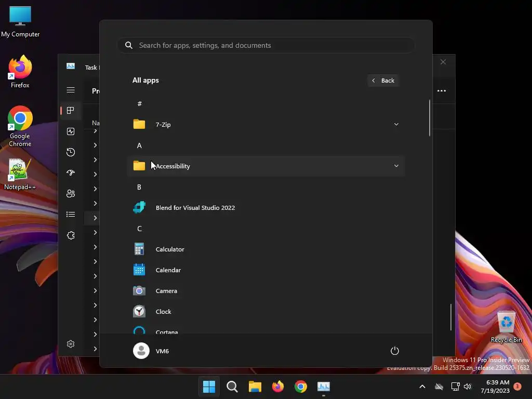Open taskbar Search
Image resolution: width=532 pixels, height=399 pixels.
tap(232, 387)
